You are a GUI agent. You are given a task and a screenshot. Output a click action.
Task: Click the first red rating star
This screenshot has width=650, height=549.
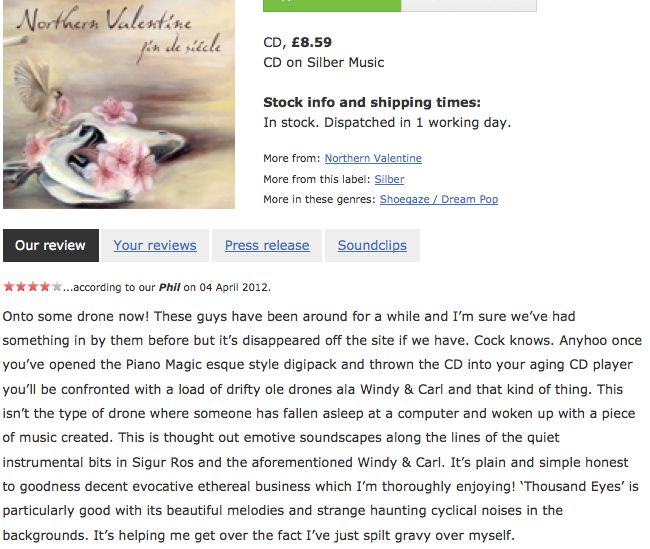pos(9,287)
